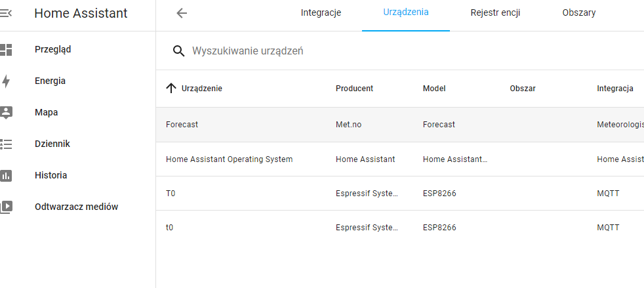Open the uppercase T0 device row
This screenshot has height=288, width=644.
pyautogui.click(x=400, y=194)
